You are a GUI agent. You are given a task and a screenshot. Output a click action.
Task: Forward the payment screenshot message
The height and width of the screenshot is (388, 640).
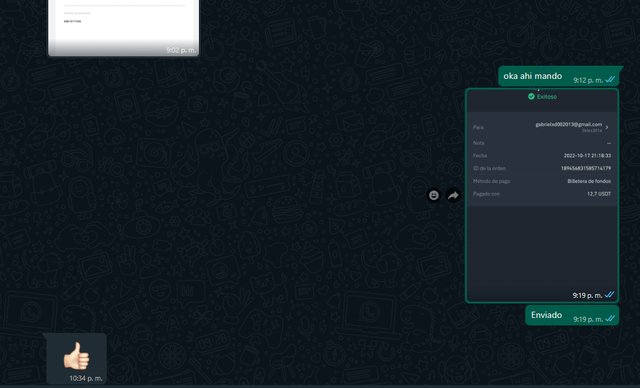pos(453,195)
